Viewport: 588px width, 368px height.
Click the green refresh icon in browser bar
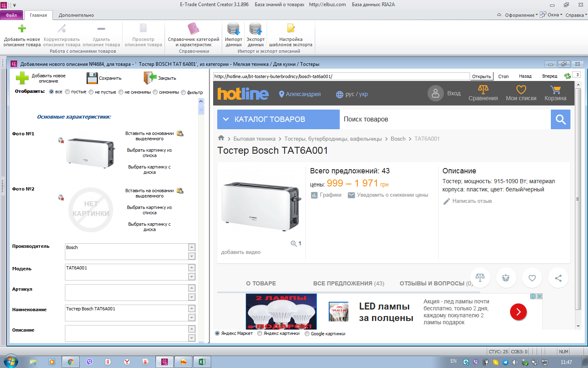(567, 76)
